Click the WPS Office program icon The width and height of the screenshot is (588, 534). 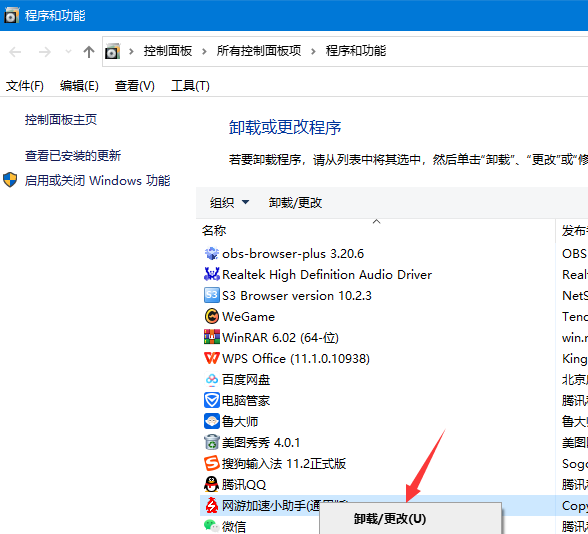(x=212, y=358)
